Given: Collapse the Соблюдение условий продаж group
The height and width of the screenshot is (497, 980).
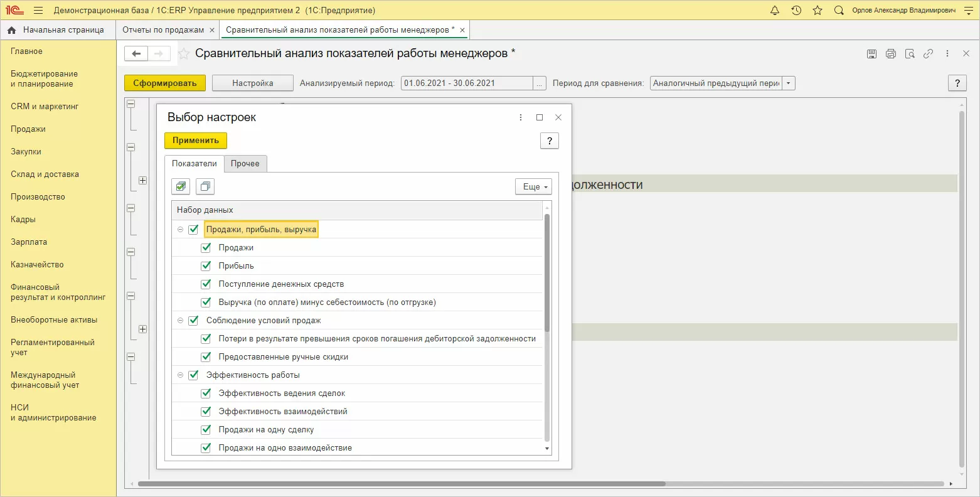Looking at the screenshot, I should [181, 321].
